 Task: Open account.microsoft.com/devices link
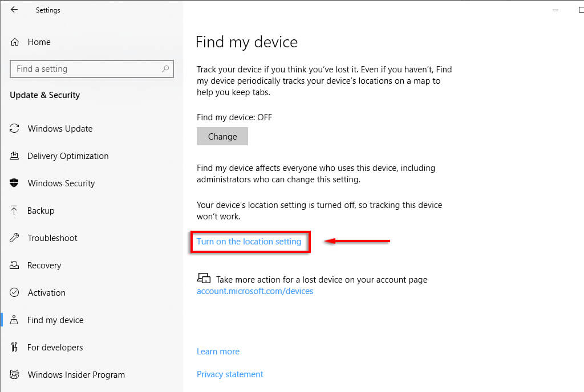(x=255, y=291)
